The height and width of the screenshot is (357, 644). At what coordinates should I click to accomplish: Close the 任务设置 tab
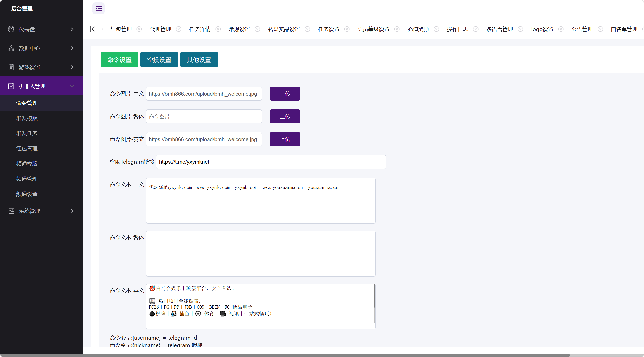tap(347, 29)
